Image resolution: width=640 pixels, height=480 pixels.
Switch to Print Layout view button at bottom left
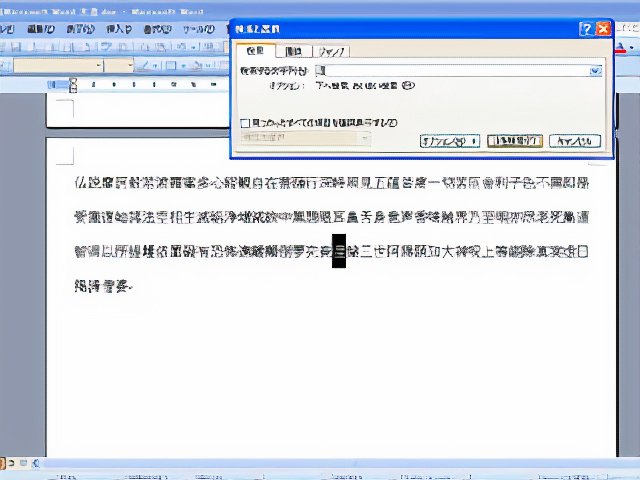(x=22, y=463)
